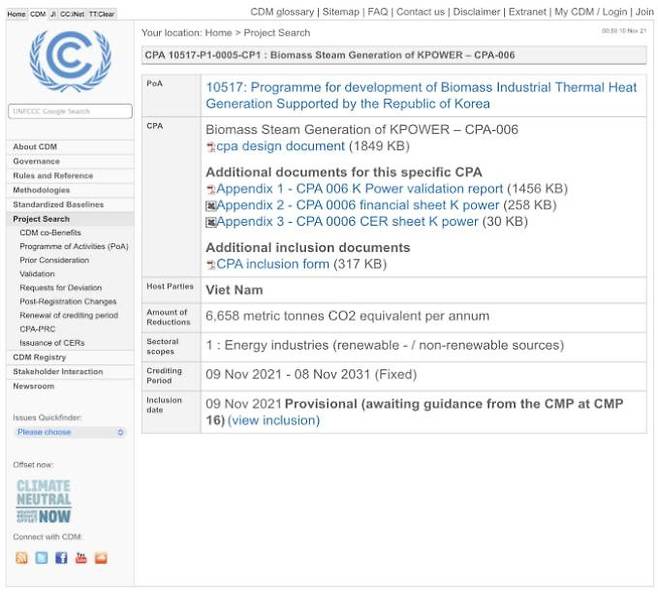658x593 pixels.
Task: Click the view inclusion link
Action: pyautogui.click(x=273, y=420)
